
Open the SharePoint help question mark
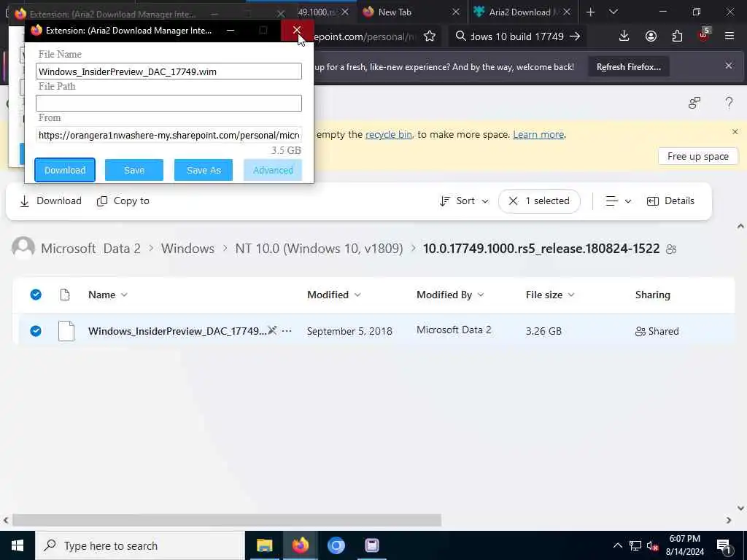[729, 102]
